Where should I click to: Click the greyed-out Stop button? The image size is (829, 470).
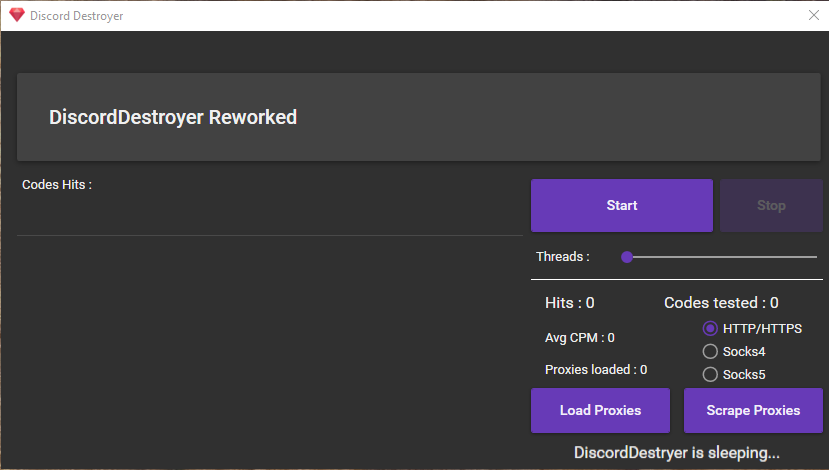pyautogui.click(x=771, y=205)
